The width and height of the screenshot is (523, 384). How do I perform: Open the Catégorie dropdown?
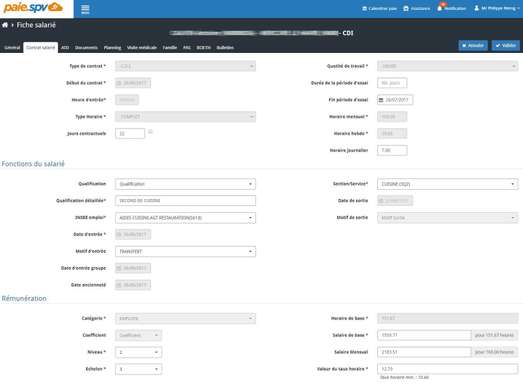[x=185, y=318]
